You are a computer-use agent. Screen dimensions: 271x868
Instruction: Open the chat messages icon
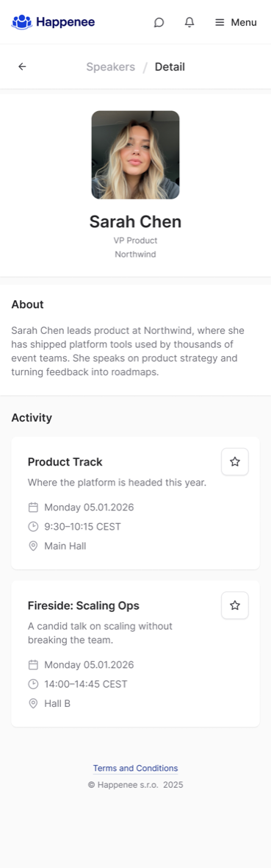pos(159,22)
